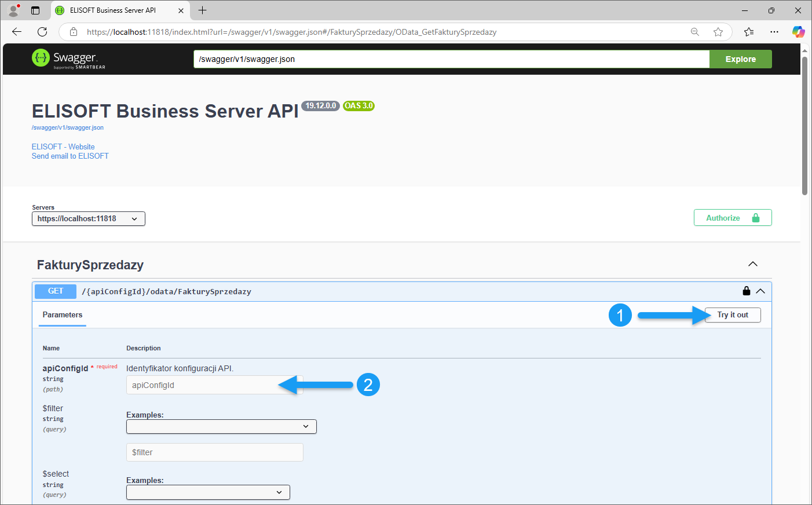Click the green Authorize button
The image size is (812, 505).
(732, 218)
